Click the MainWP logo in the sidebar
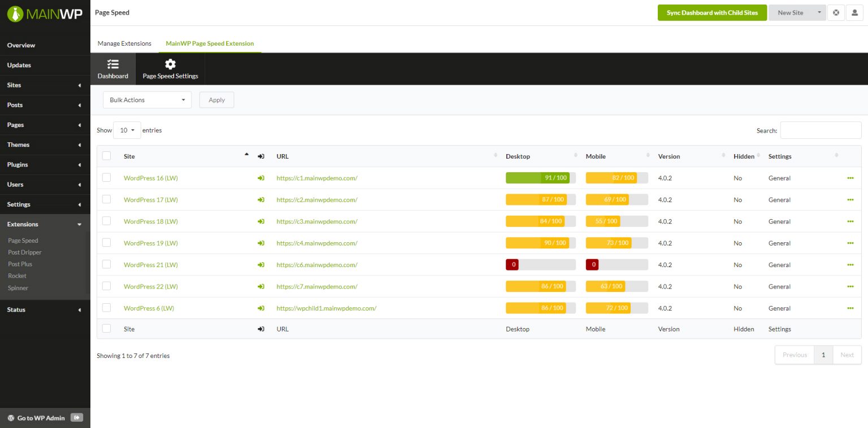Image resolution: width=868 pixels, height=428 pixels. (45, 12)
